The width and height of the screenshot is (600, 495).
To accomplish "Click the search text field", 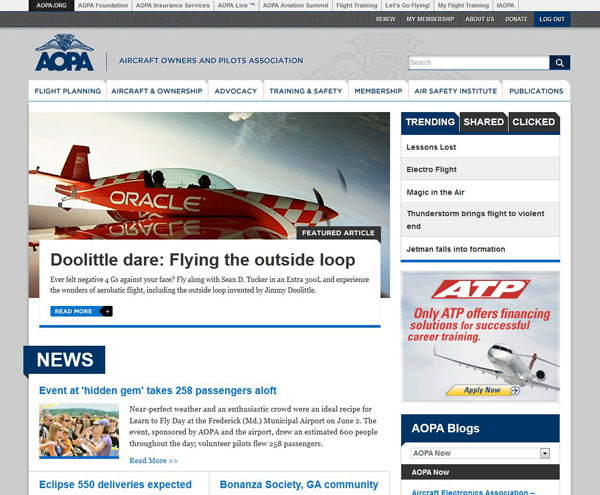I will coord(478,62).
